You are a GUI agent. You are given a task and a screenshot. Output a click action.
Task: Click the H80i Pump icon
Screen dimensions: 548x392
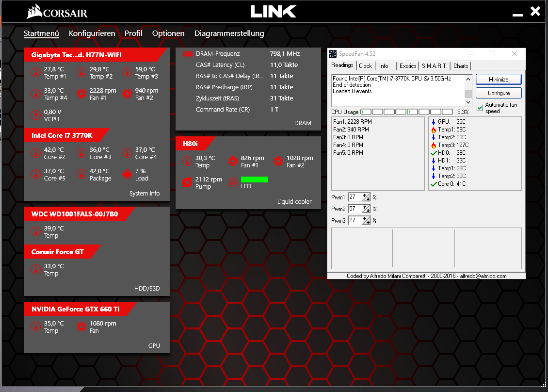187,182
